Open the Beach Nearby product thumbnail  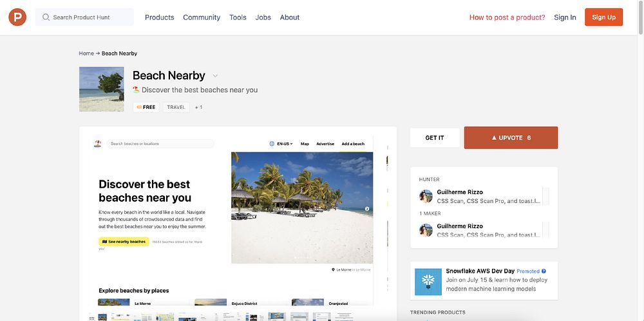102,89
